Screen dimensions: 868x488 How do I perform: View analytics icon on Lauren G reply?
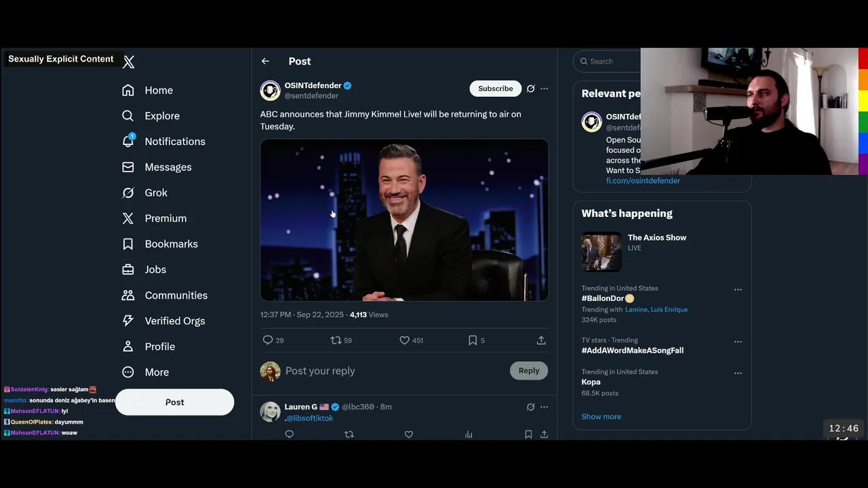469,434
